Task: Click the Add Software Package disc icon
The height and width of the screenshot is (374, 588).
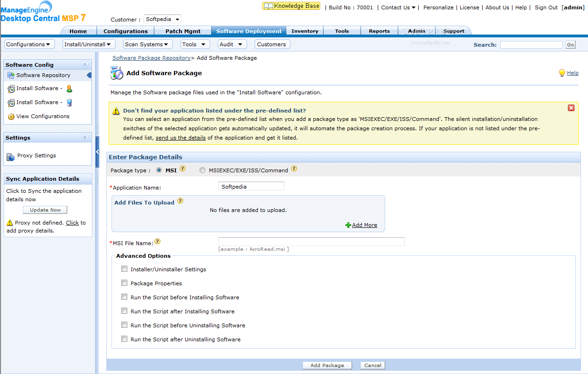Action: click(116, 73)
